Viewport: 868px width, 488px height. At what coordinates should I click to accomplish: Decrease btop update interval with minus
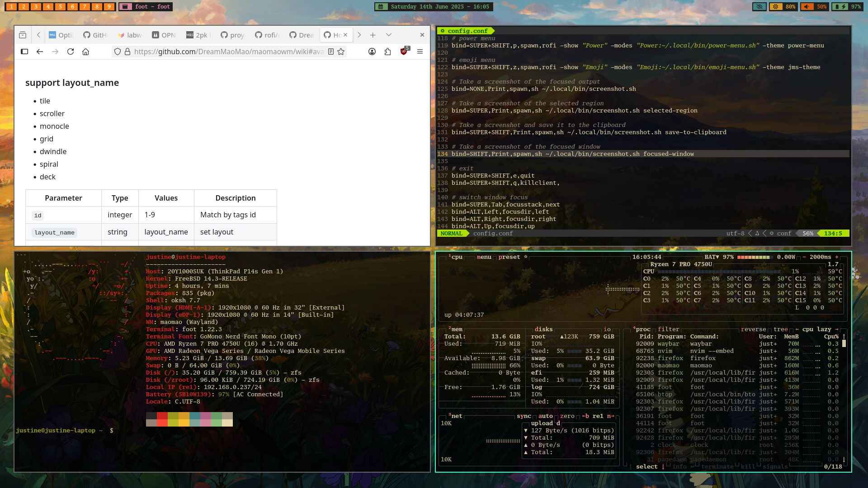pyautogui.click(x=804, y=257)
